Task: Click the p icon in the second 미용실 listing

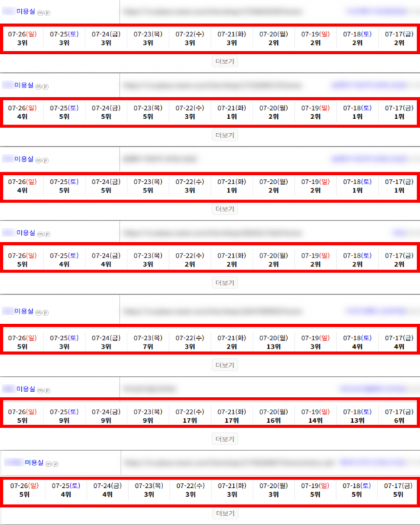Action: pos(45,86)
